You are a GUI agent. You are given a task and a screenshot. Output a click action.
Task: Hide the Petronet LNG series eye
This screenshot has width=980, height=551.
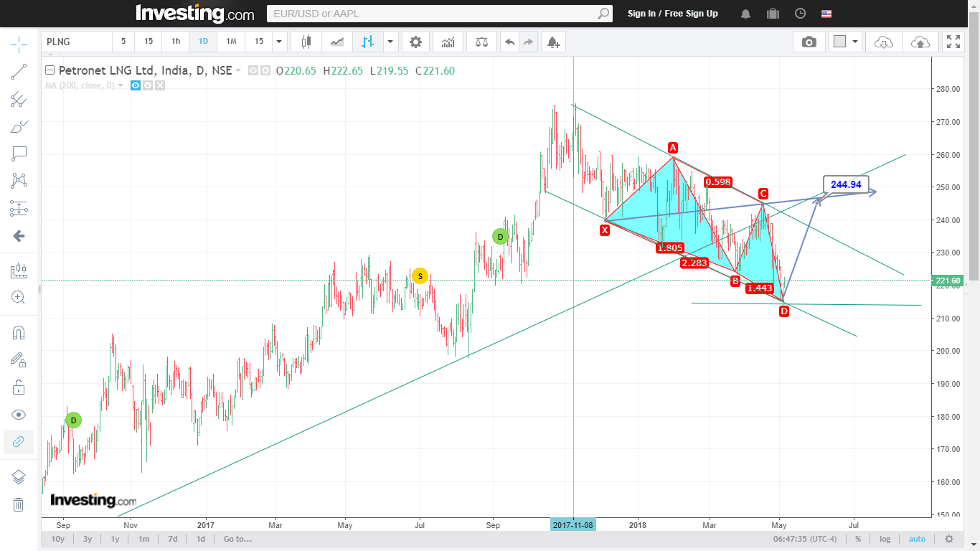coord(253,70)
